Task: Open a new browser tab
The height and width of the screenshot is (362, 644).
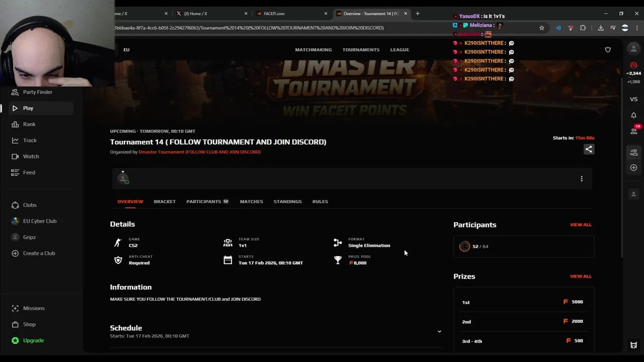Action: coord(418,14)
